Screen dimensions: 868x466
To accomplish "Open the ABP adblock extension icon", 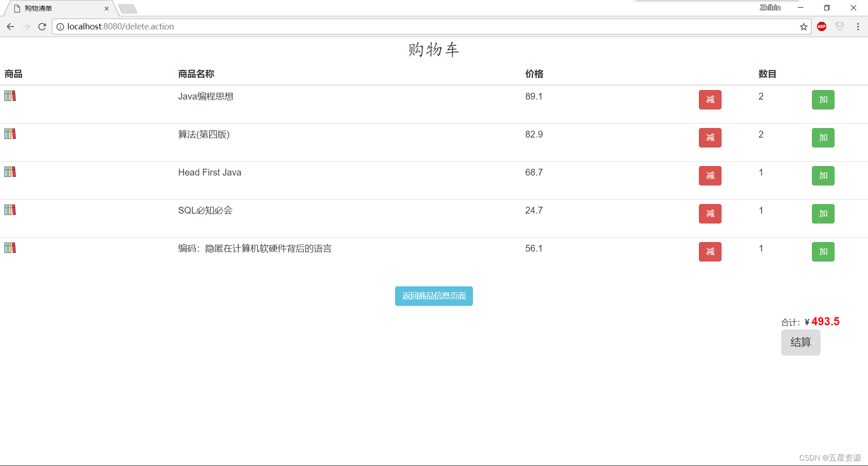I will point(822,27).
